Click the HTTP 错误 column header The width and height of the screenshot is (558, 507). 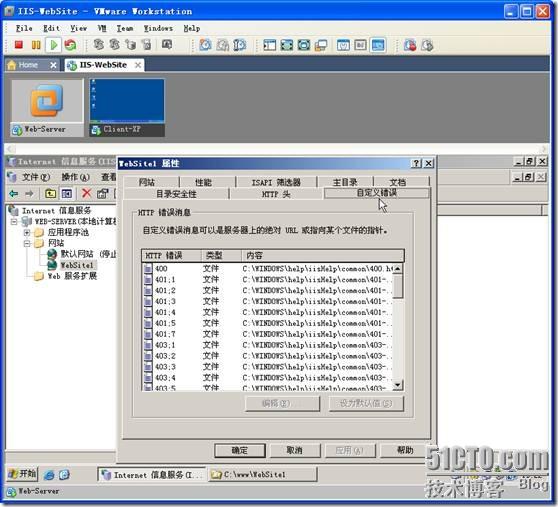[172, 255]
